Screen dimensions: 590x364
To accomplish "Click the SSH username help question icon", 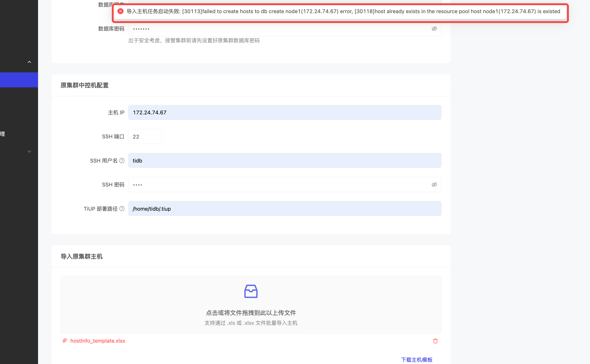I will (122, 161).
